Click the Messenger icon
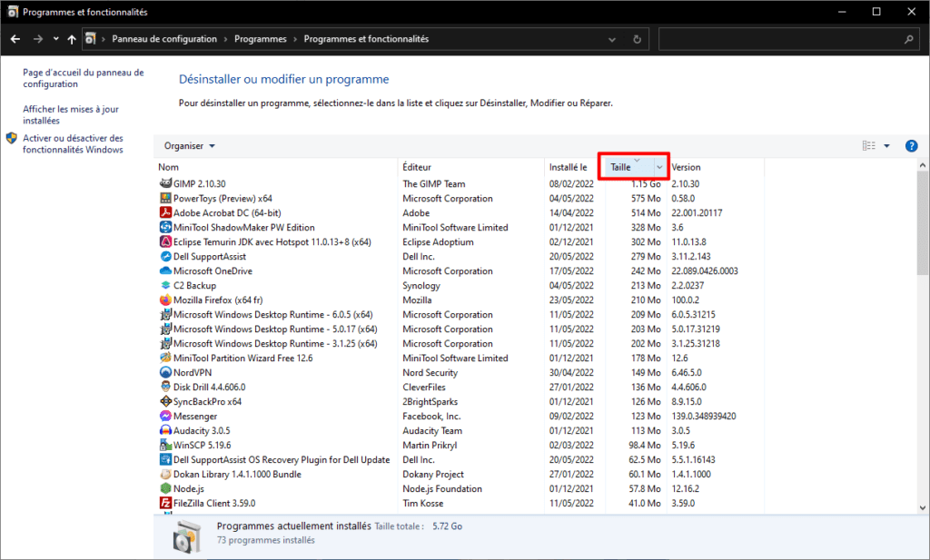930x560 pixels. (x=165, y=416)
